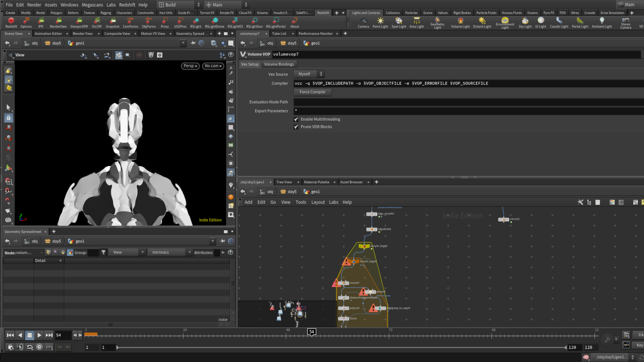The width and height of the screenshot is (644, 362).
Task: Click the Redshift Snapshot icon
Action: pos(112,22)
